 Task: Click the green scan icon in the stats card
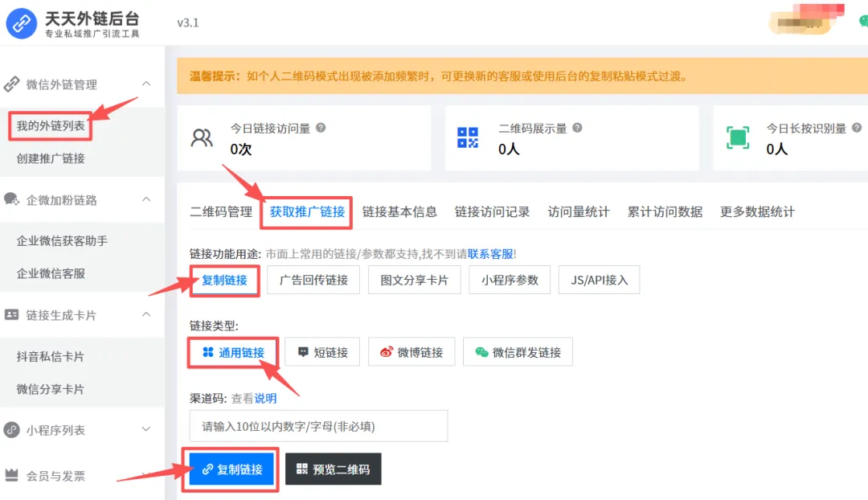point(737,137)
